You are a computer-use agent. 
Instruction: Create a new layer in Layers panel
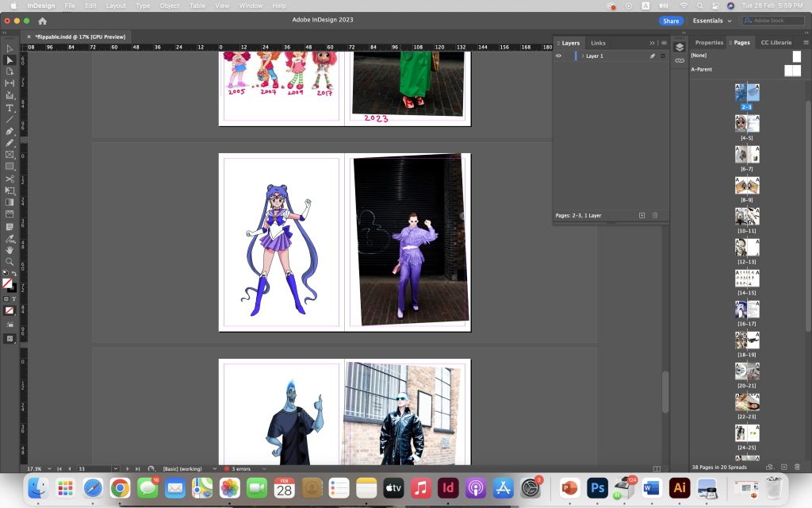click(x=642, y=215)
